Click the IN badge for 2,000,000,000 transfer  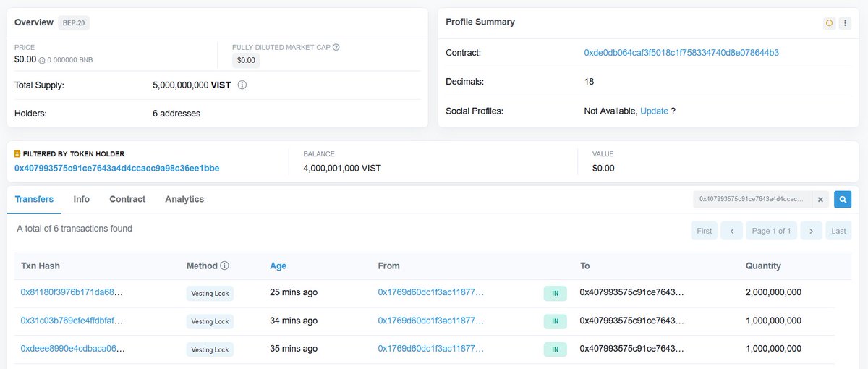point(555,293)
